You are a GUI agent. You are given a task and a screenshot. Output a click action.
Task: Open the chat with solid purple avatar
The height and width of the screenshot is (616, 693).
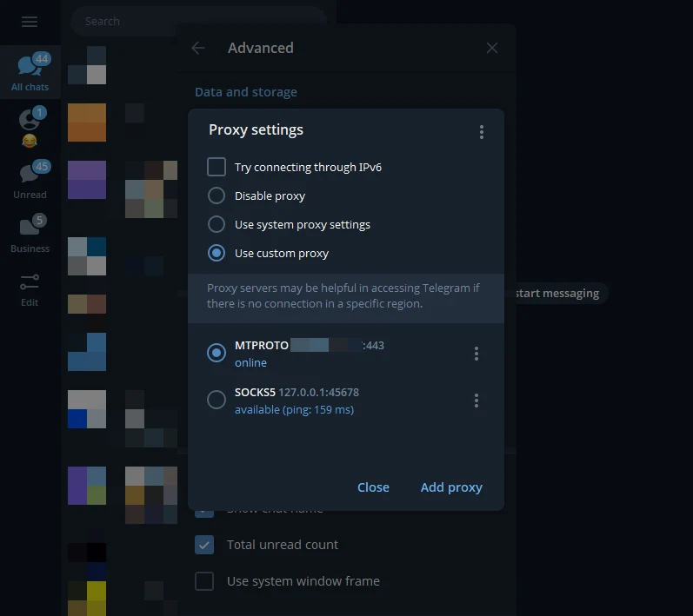tap(87, 180)
